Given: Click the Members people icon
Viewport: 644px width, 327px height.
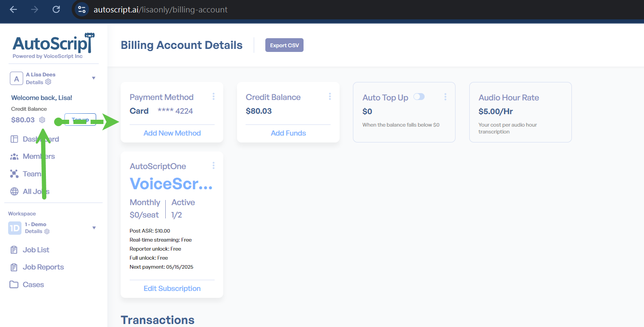Looking at the screenshot, I should (14, 157).
